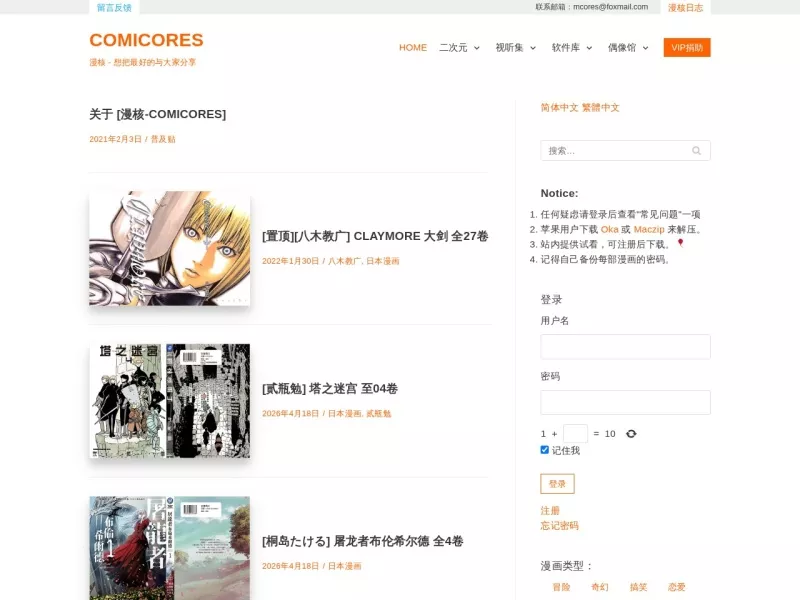
Task: Expand the 视听集 menu arrow
Action: click(533, 48)
